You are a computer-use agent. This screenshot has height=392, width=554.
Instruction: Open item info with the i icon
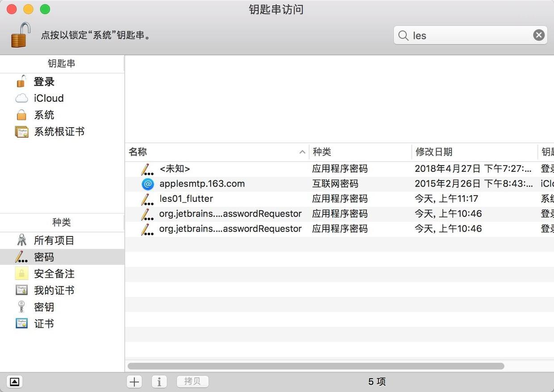(x=159, y=381)
